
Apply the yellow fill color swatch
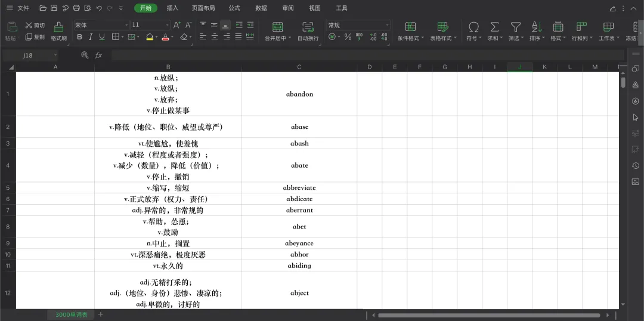[150, 37]
